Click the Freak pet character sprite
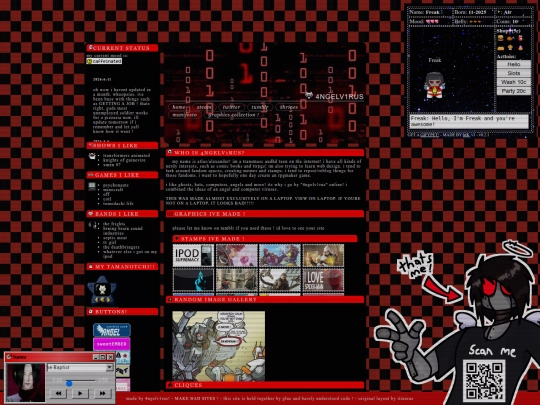The image size is (540, 405). 434,85
